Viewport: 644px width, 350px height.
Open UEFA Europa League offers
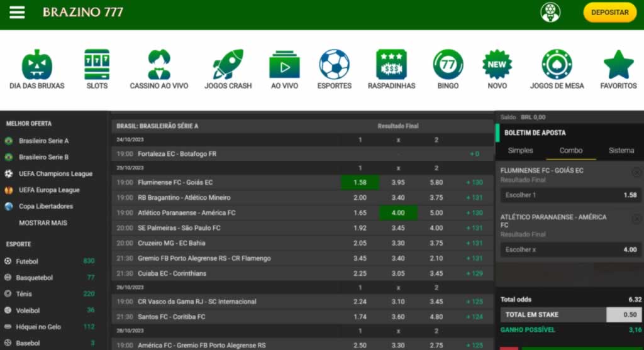click(x=49, y=190)
